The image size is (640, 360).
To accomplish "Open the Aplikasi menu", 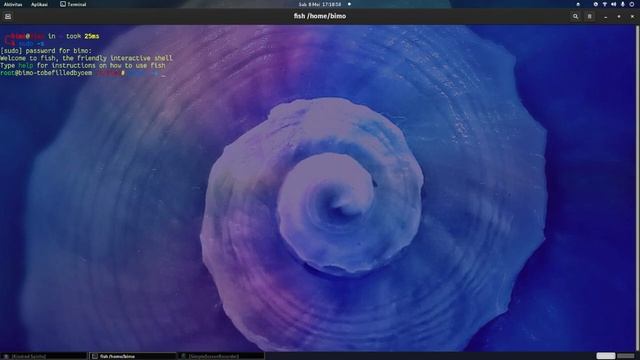I will pos(40,4).
